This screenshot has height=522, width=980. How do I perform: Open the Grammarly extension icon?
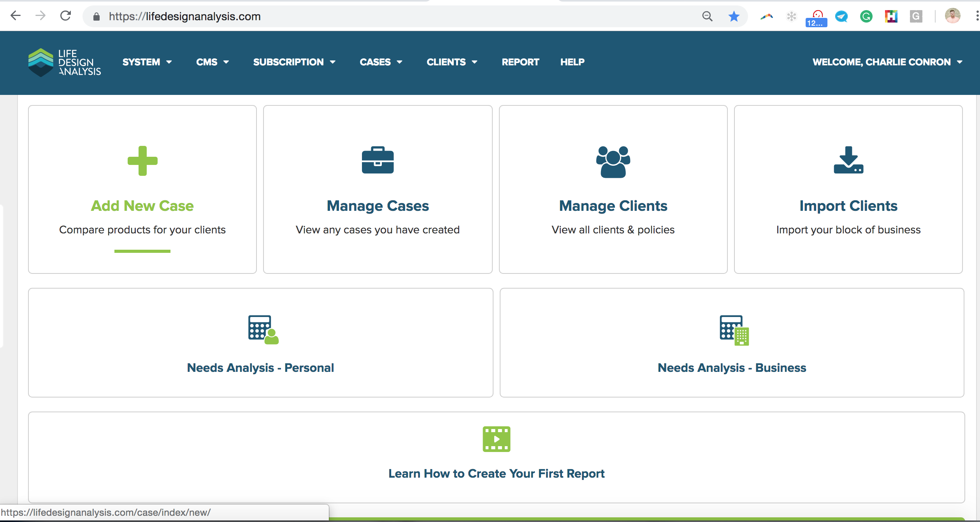click(866, 16)
